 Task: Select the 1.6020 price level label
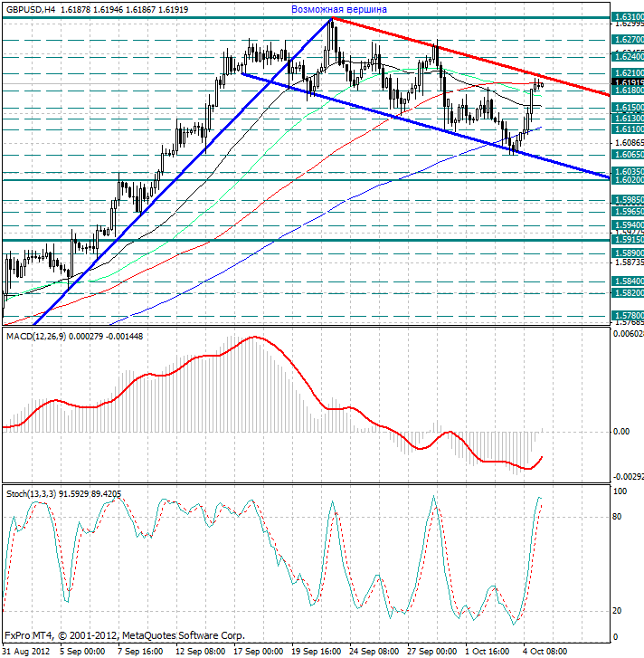(x=628, y=180)
